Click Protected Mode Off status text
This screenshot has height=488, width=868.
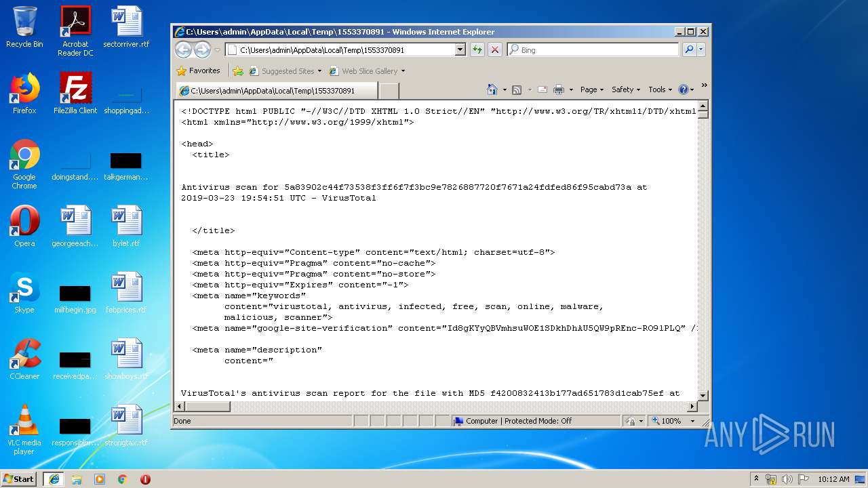[x=538, y=421]
